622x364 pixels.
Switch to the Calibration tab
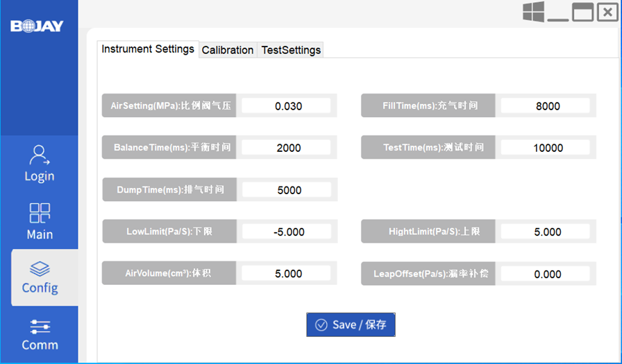[227, 50]
